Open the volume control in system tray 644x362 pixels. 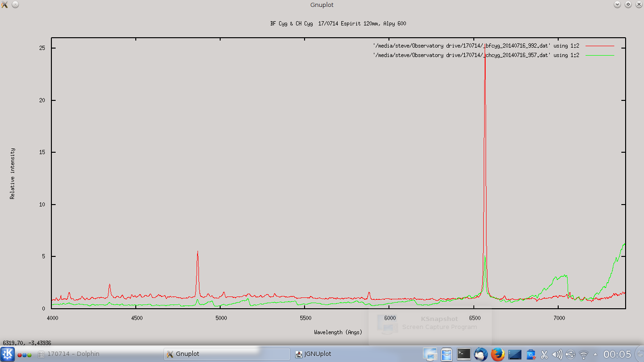click(x=557, y=354)
